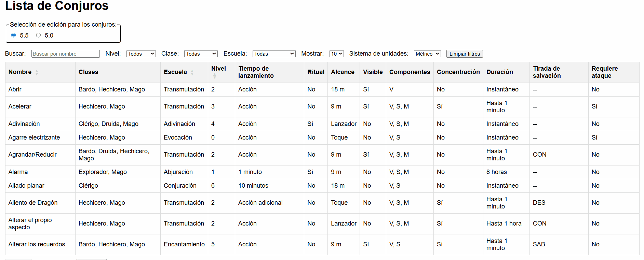
Task: Click the sort arrows under Nivel header
Action: (215, 76)
